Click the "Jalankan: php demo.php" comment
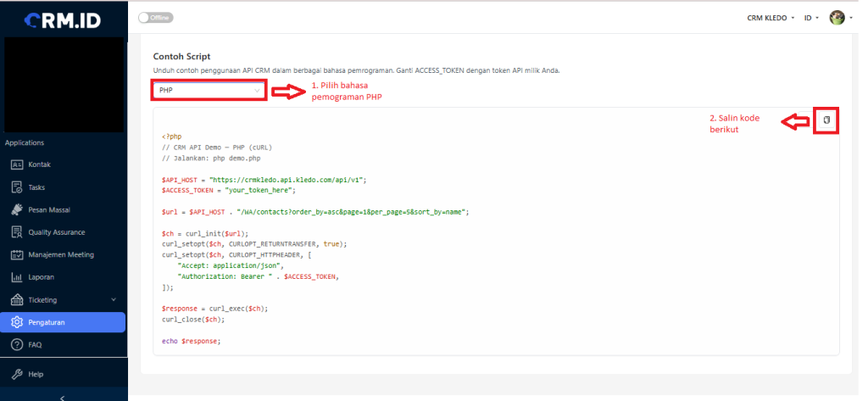 211,158
